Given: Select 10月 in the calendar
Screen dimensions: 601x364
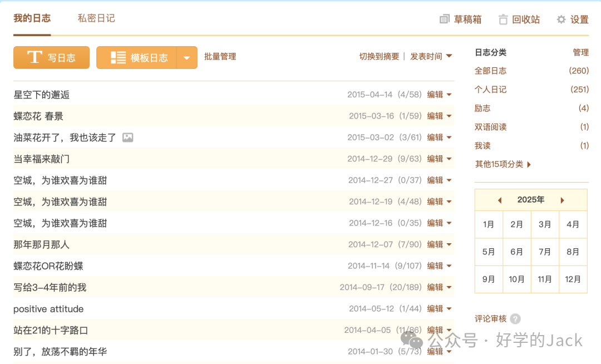Looking at the screenshot, I should coord(517,279).
